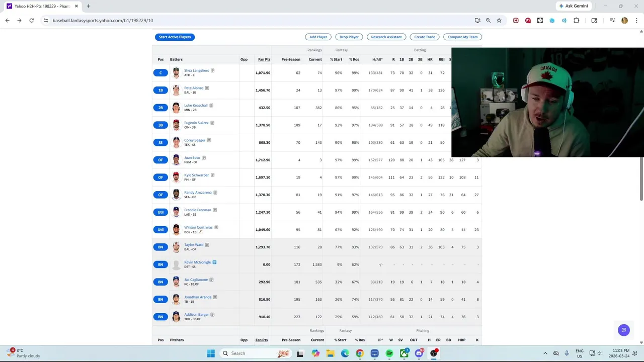Switch to the Yahoo H2H-Pts browser tab
Screen dimensions: 644x362
(42, 6)
